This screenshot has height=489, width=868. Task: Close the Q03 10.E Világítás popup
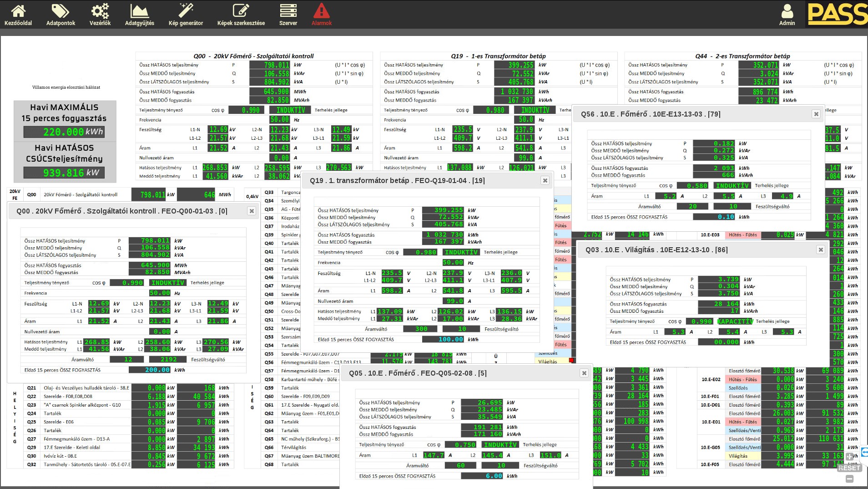(821, 250)
